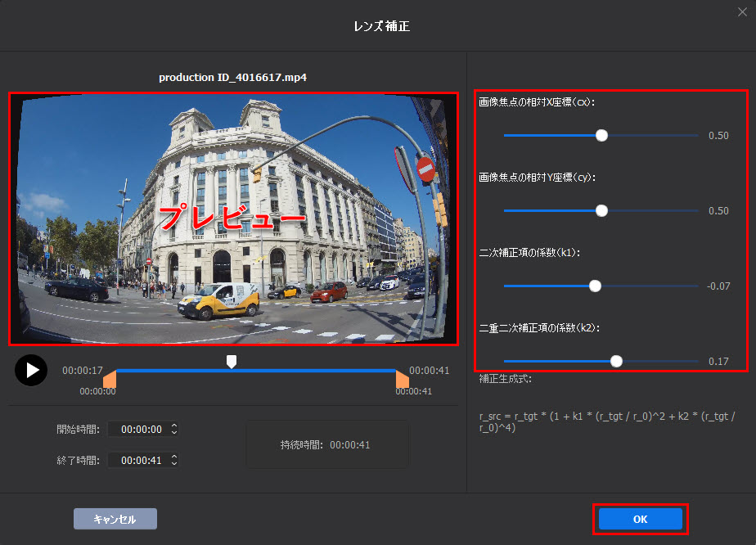This screenshot has height=545, width=756.
Task: Click the cx value 0.50
Action: (x=718, y=136)
